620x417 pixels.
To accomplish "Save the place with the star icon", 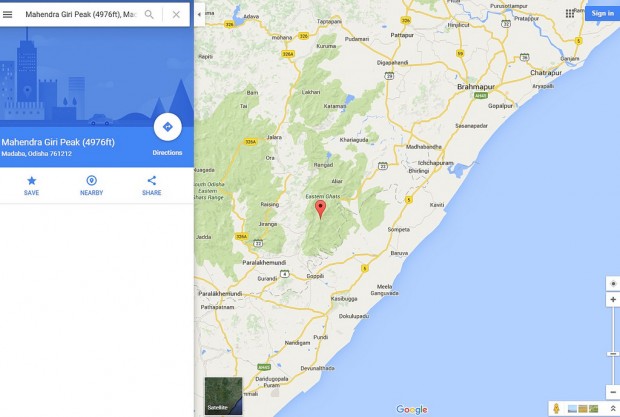I will coord(31,186).
